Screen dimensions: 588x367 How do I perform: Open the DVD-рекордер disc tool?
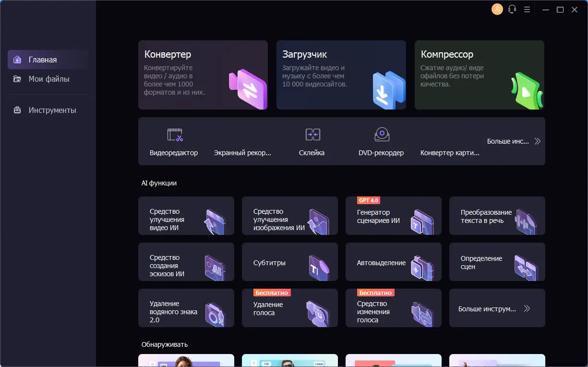tap(381, 142)
